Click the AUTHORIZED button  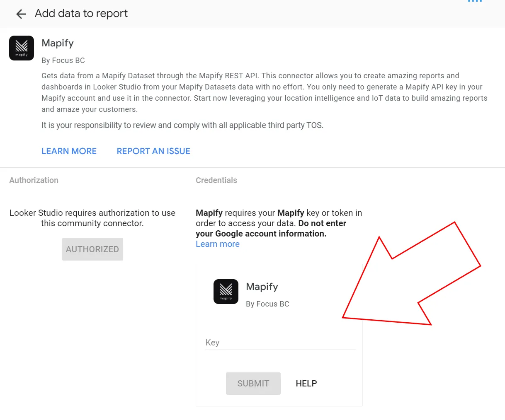(x=92, y=249)
